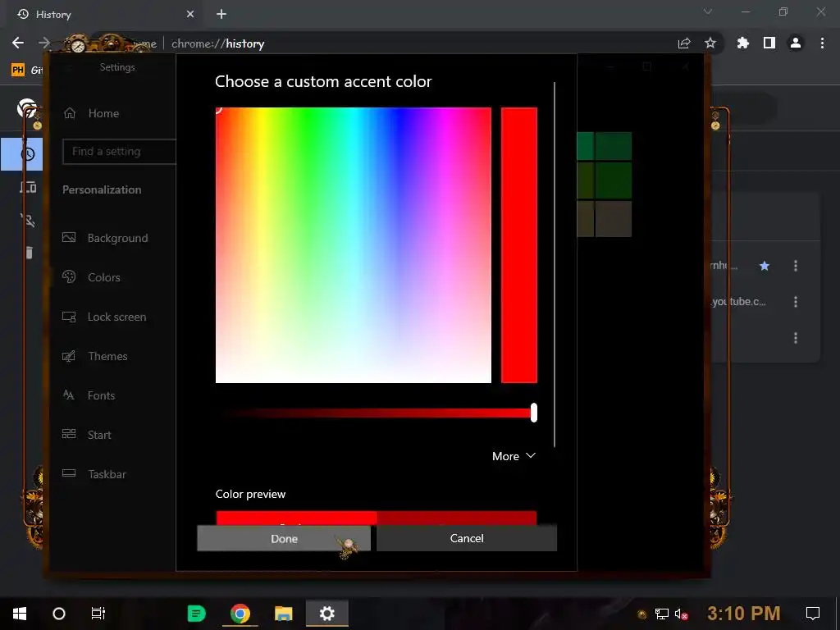The height and width of the screenshot is (630, 840).
Task: Open Chrome extensions puzzle icon
Action: pos(742,43)
